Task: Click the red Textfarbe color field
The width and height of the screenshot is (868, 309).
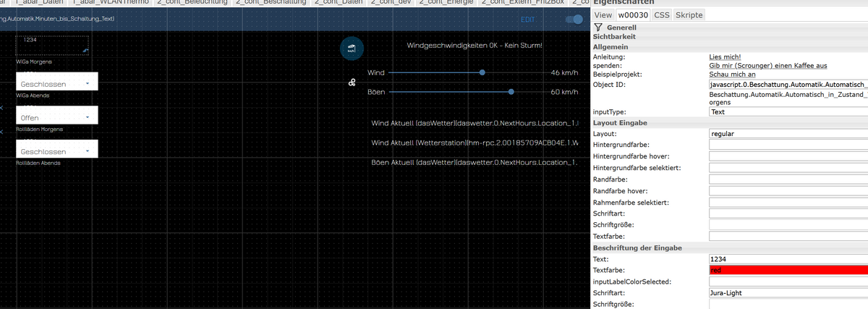Action: click(788, 270)
